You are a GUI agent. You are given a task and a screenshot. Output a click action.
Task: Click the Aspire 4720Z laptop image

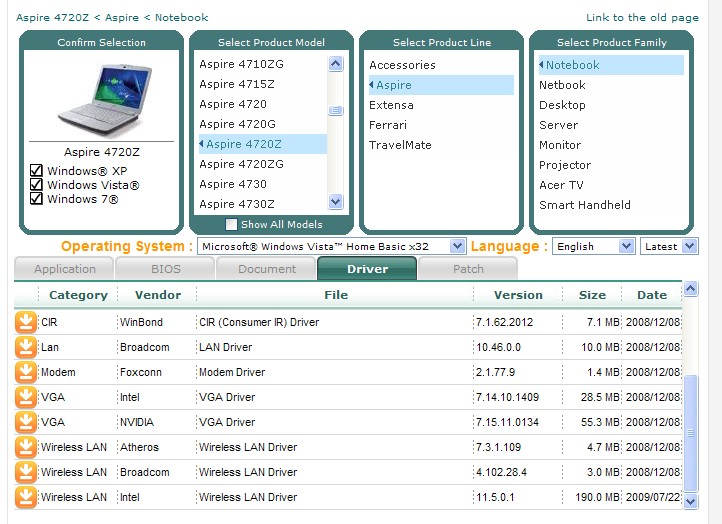tap(105, 100)
